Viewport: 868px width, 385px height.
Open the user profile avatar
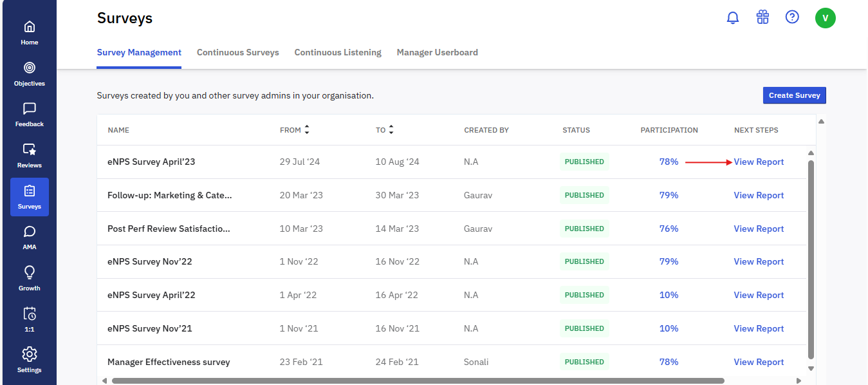(825, 18)
